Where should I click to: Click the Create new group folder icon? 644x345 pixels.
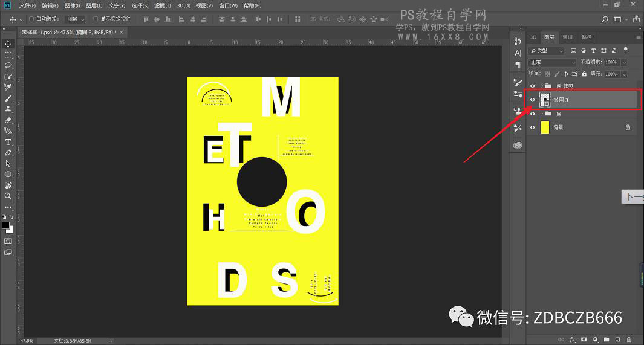coord(607,339)
